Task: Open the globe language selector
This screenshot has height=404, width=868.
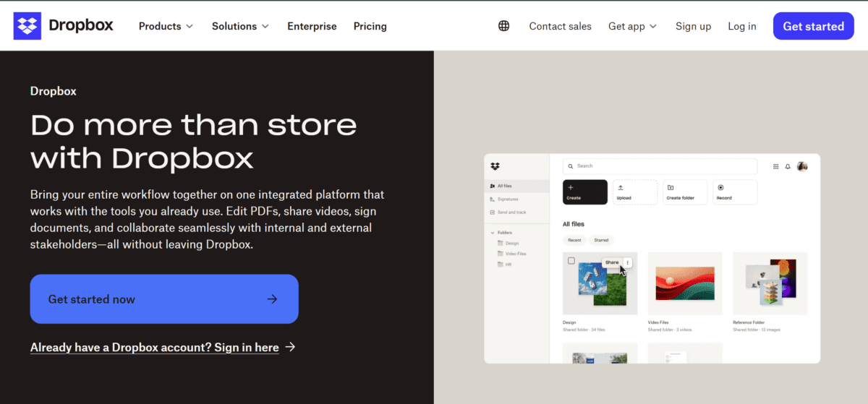Action: click(x=504, y=26)
